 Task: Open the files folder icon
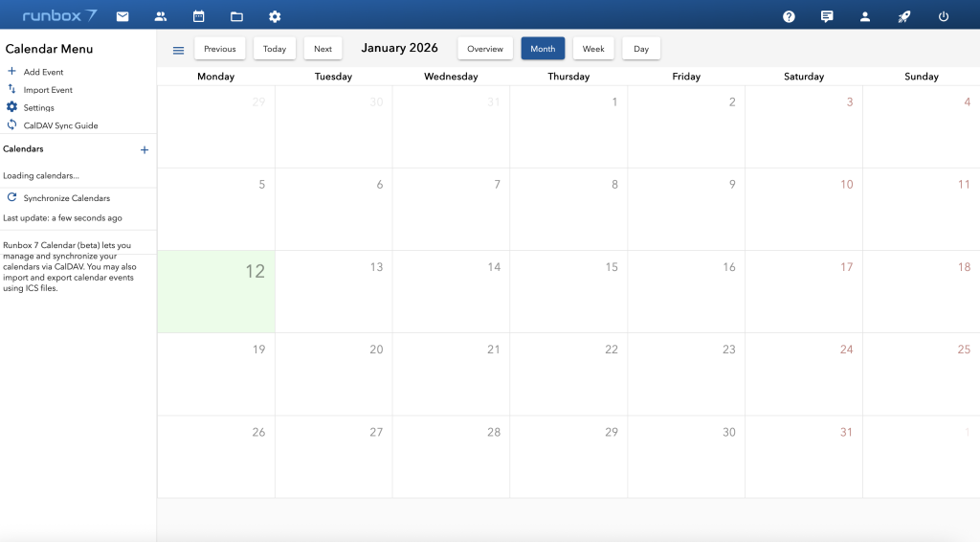pyautogui.click(x=236, y=16)
